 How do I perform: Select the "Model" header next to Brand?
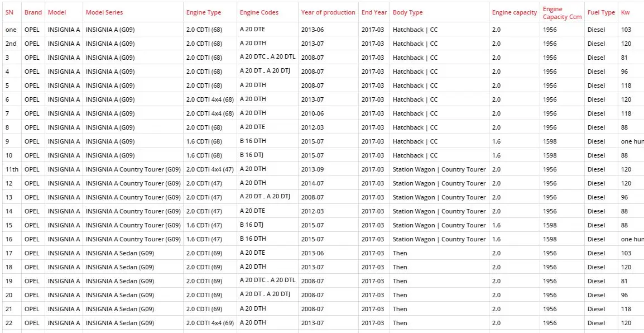(57, 12)
